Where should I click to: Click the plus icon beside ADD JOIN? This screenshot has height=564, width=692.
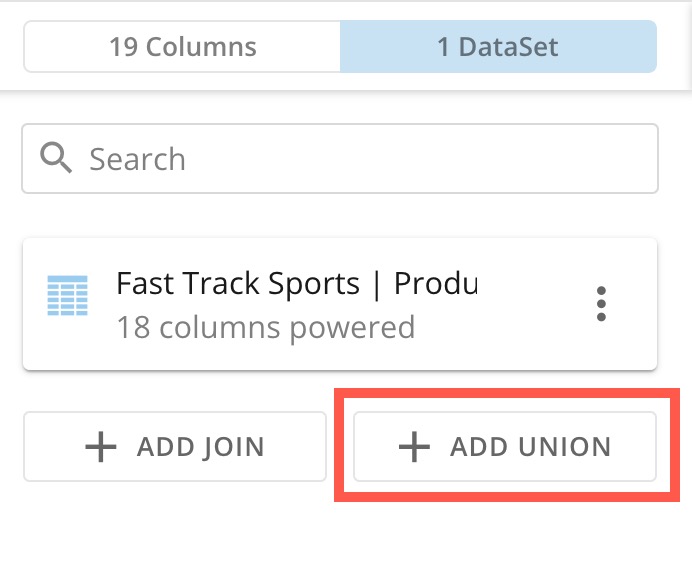[x=100, y=447]
